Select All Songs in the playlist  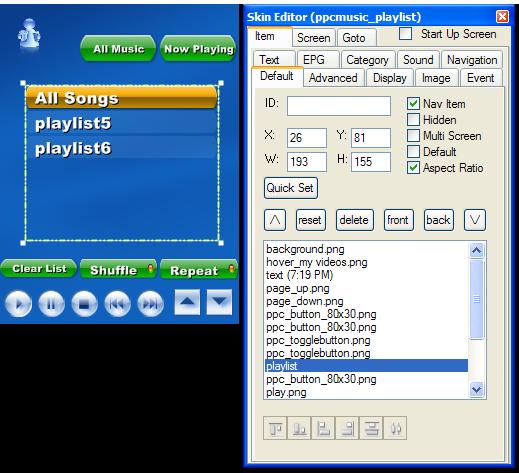[122, 97]
